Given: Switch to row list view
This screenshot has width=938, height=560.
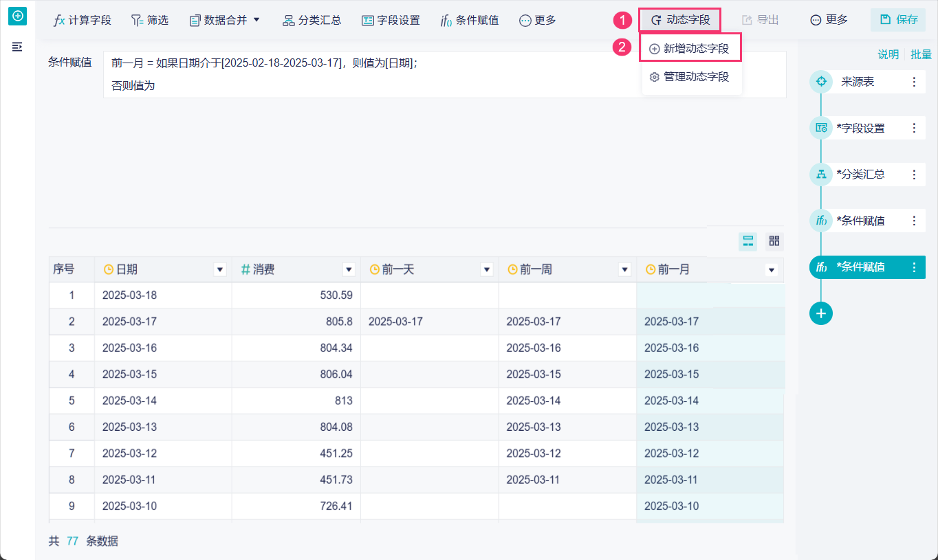Looking at the screenshot, I should (x=748, y=241).
